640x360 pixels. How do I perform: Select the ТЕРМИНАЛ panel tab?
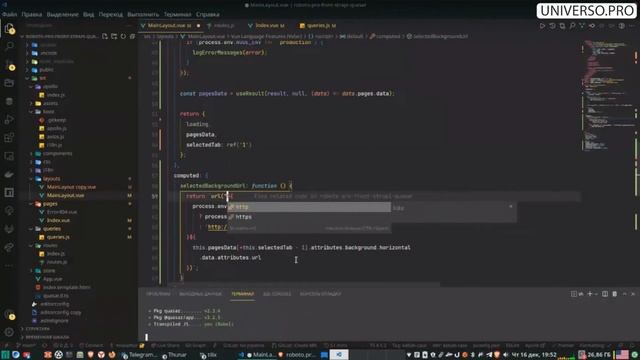point(242,294)
